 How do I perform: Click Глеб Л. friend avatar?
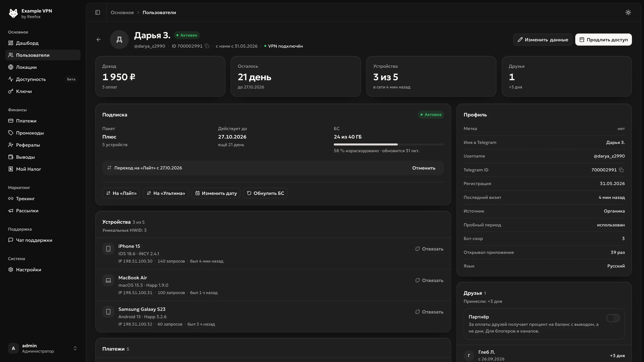coord(469,355)
